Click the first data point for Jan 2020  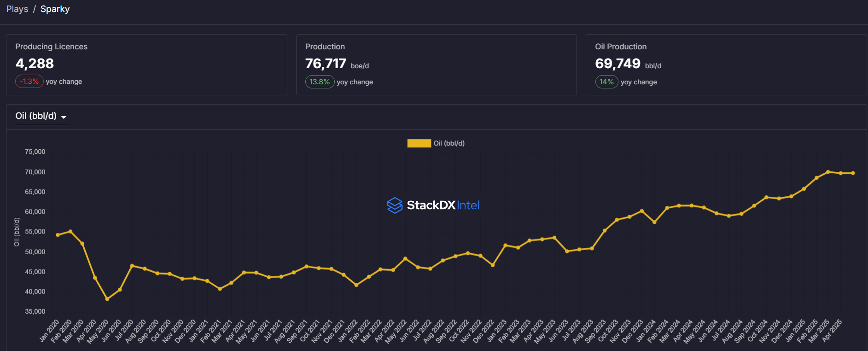coord(58,235)
